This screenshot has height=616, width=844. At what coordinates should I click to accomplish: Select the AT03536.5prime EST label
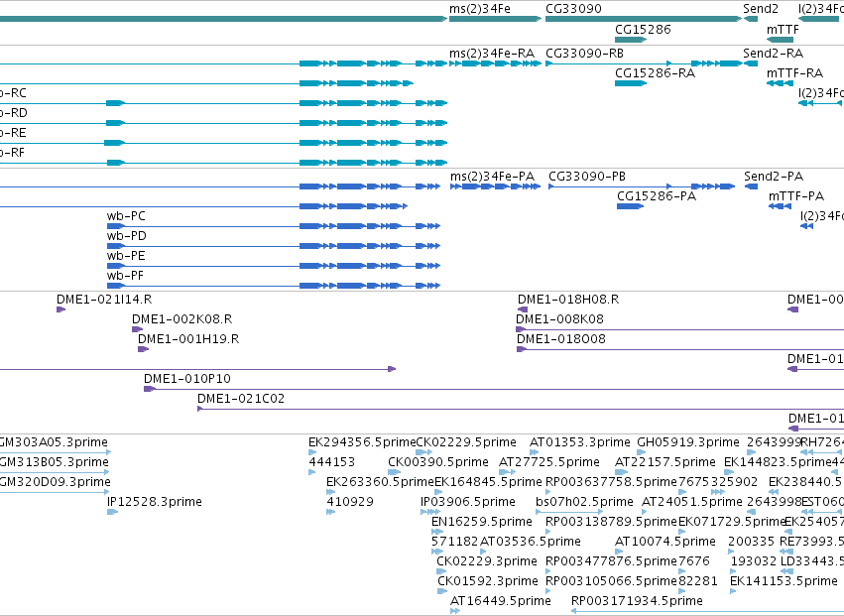(x=530, y=542)
